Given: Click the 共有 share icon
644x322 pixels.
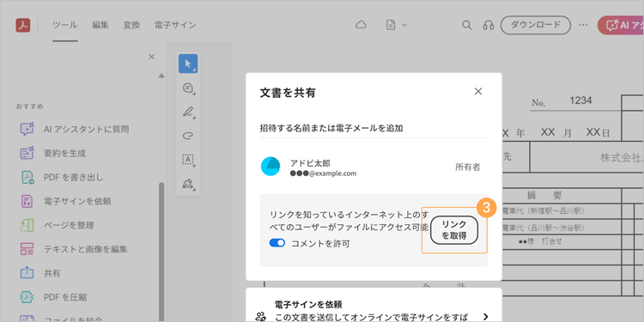Looking at the screenshot, I should click(x=27, y=273).
